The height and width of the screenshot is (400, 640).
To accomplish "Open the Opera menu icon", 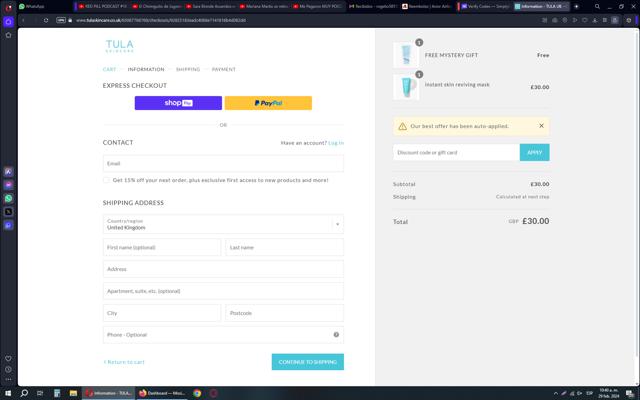I will point(8,7).
